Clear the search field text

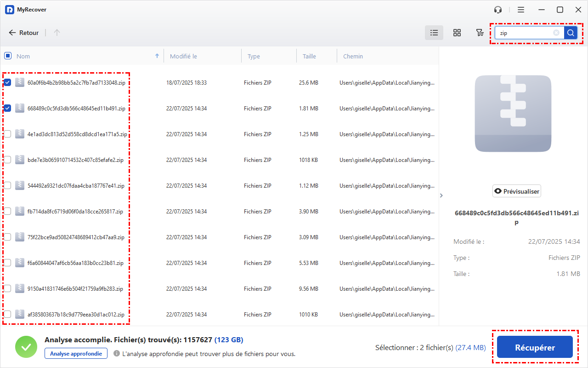coord(556,33)
